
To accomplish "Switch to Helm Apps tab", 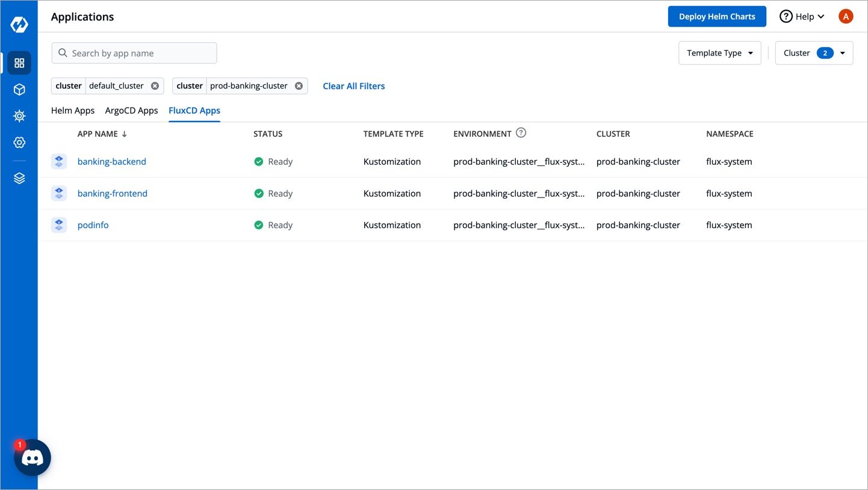I will click(x=73, y=110).
